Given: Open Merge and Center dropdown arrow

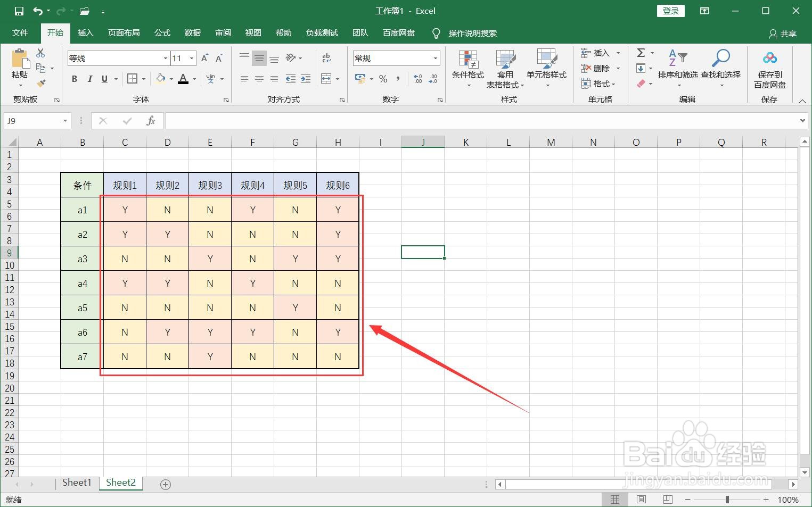Looking at the screenshot, I should pos(338,79).
